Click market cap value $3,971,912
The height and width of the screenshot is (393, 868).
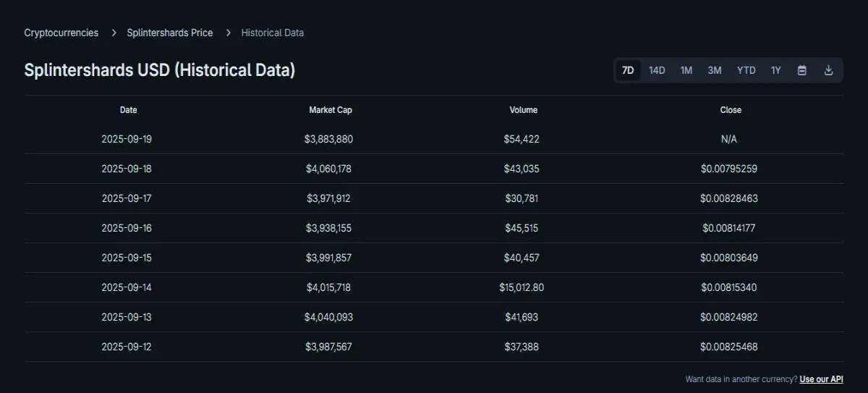click(x=329, y=198)
